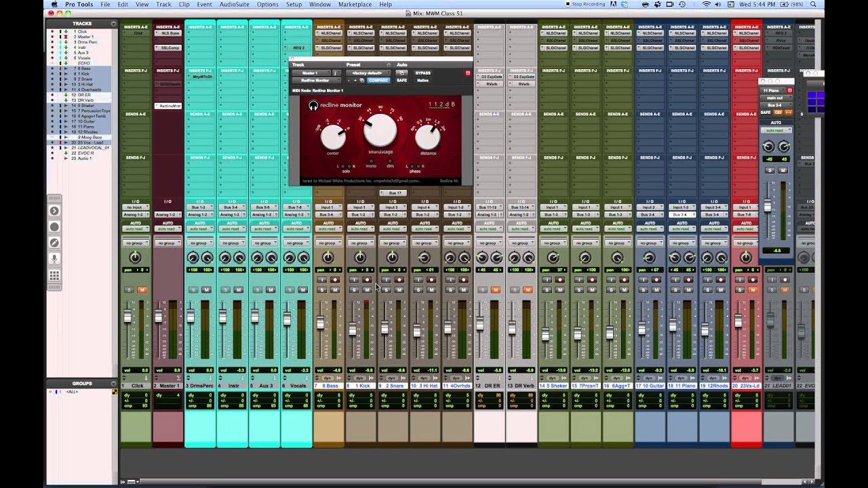Mute the 3 DrmsPerc track
The width and height of the screenshot is (868, 488).
(206, 289)
